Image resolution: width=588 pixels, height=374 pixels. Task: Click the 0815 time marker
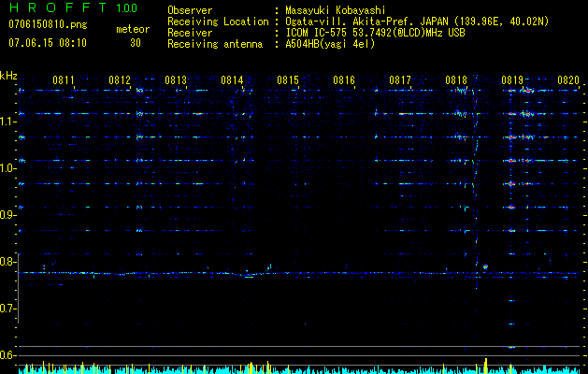click(x=288, y=80)
